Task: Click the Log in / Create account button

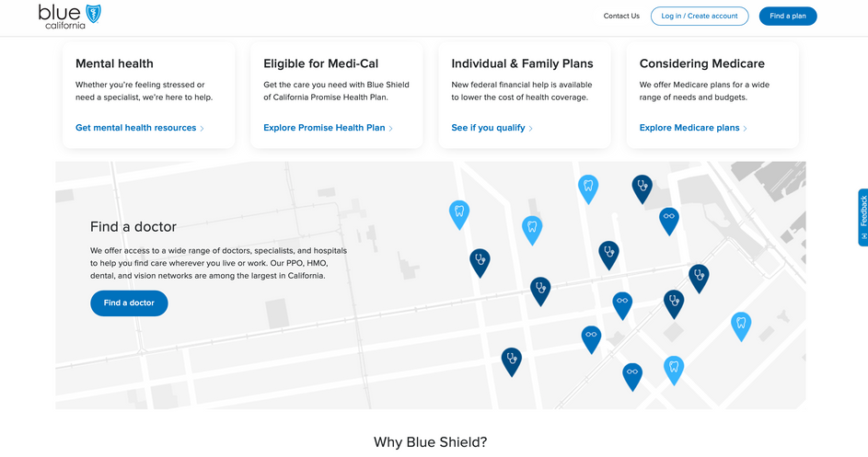Action: (x=700, y=16)
